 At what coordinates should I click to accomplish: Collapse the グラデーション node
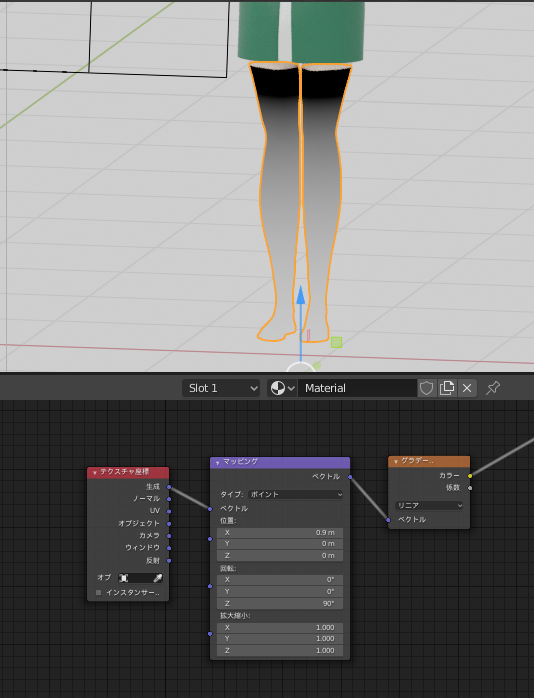point(396,462)
